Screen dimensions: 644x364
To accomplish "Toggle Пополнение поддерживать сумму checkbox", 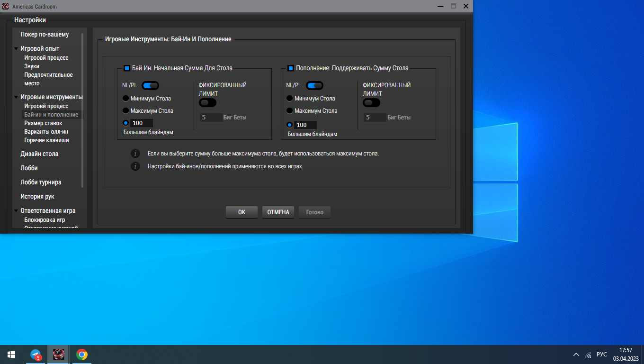I will tap(291, 68).
